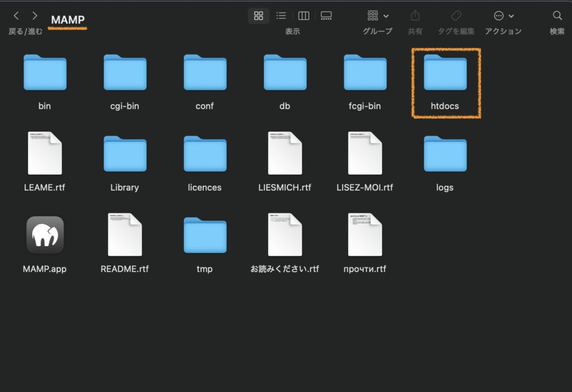Click the tmp name label
The image size is (572, 392).
point(204,269)
